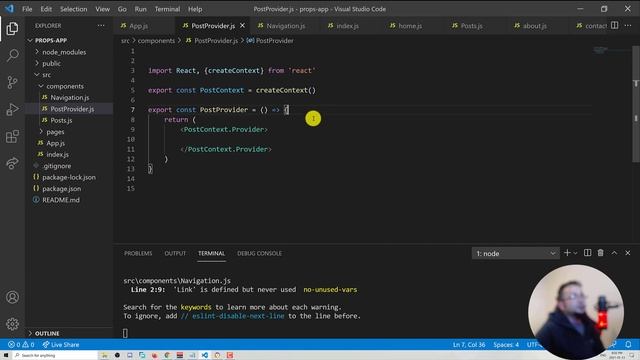The width and height of the screenshot is (640, 360).
Task: Open the File menu
Action: click(x=27, y=9)
